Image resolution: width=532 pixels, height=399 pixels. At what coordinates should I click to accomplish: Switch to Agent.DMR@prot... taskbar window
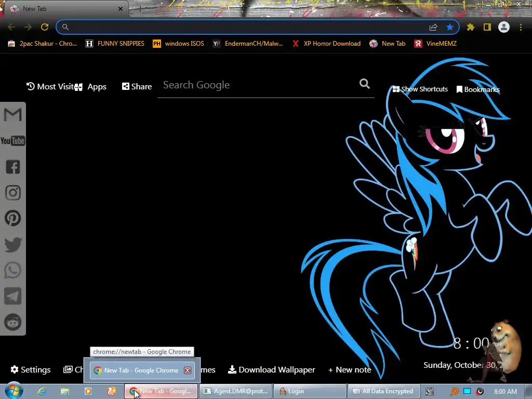click(235, 391)
